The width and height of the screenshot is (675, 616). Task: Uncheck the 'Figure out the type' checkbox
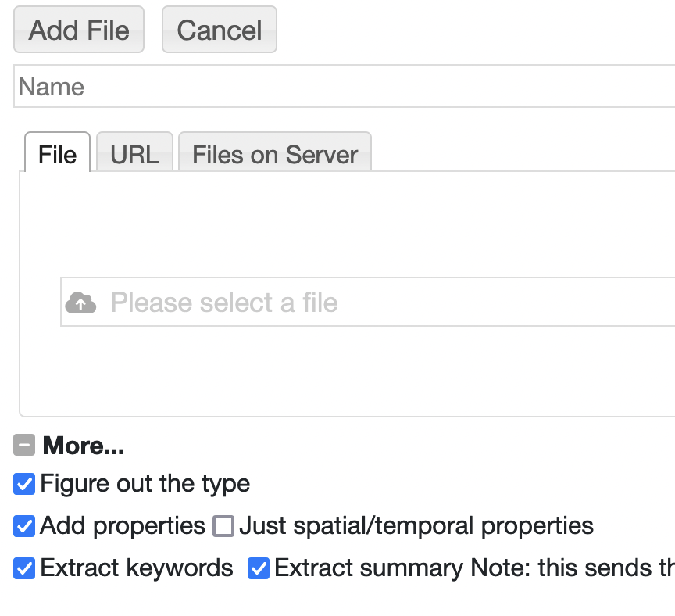coord(24,484)
